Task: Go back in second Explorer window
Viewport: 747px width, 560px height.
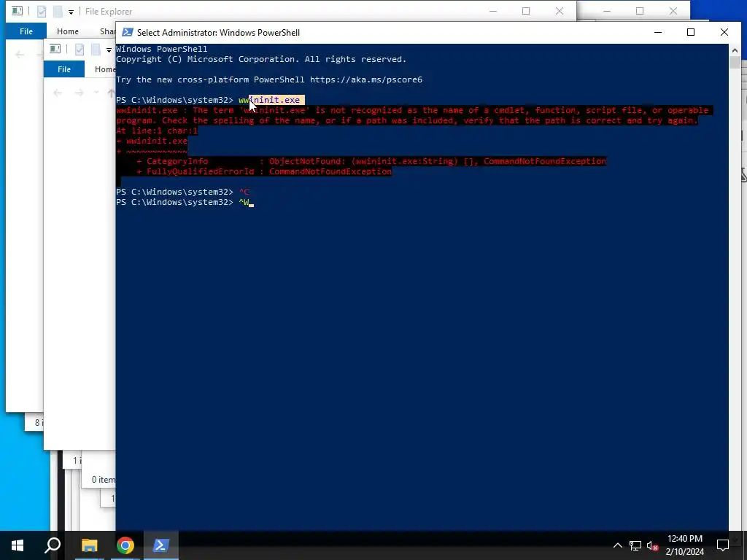Action: 58,93
